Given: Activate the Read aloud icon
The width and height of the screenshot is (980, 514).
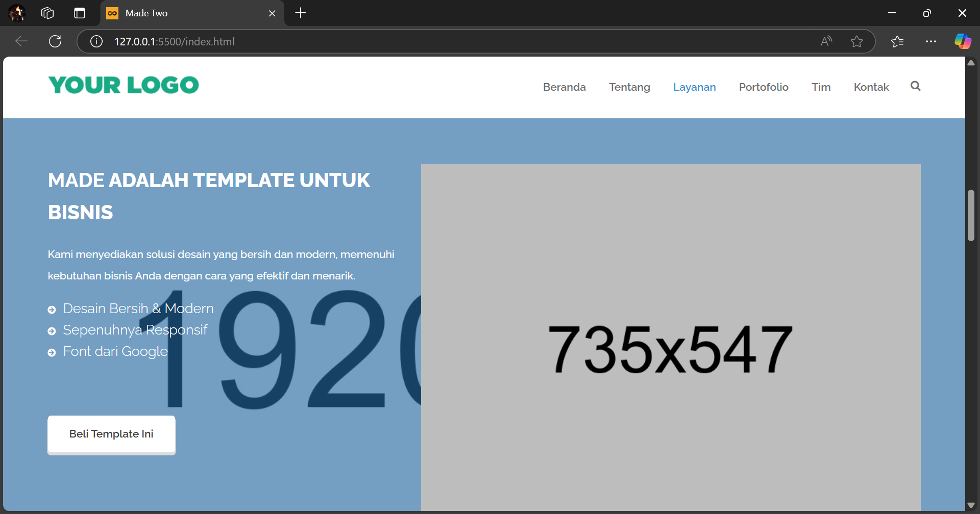Looking at the screenshot, I should pyautogui.click(x=826, y=41).
